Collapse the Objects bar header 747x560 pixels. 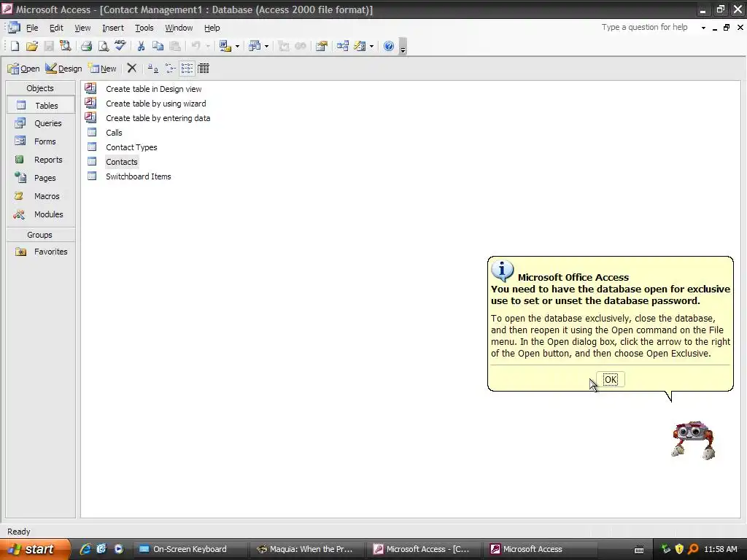tap(41, 88)
